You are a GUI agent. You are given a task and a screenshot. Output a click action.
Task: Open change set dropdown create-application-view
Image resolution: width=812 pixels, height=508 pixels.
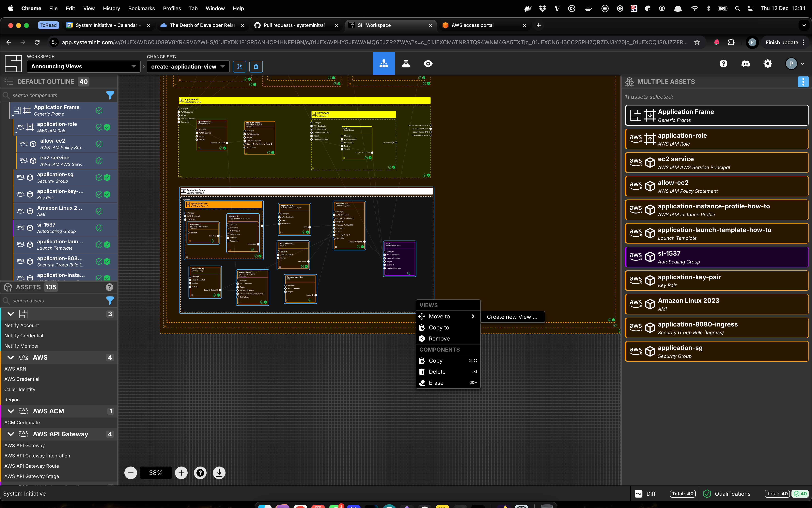(x=188, y=67)
